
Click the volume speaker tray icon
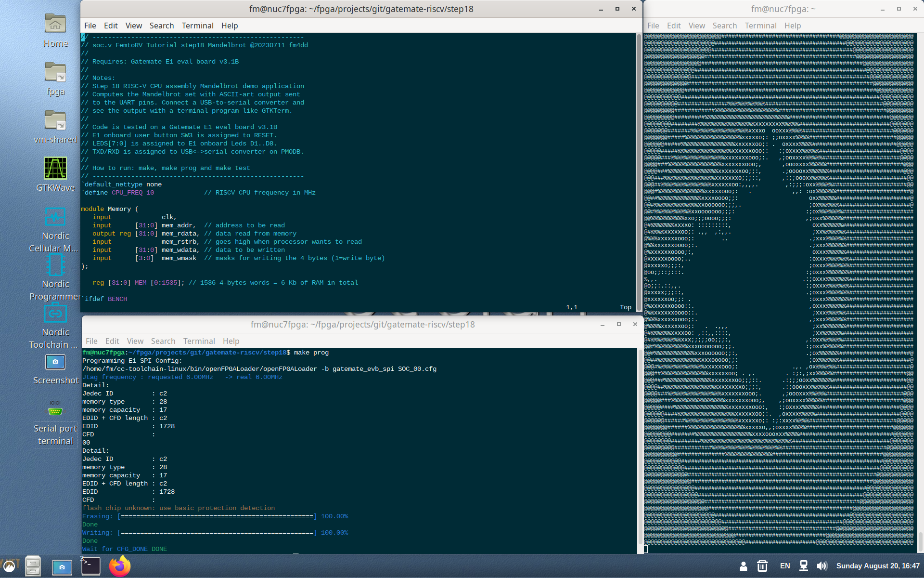[822, 566]
